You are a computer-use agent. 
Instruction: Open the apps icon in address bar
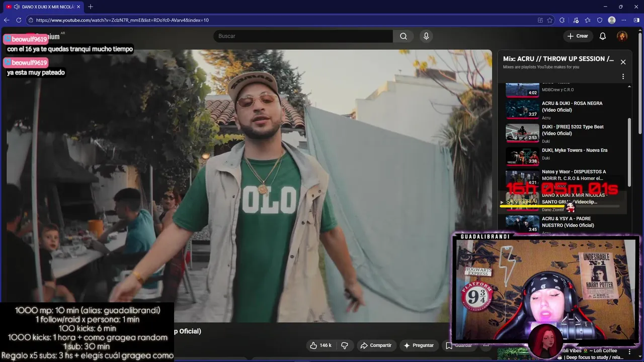(540, 20)
